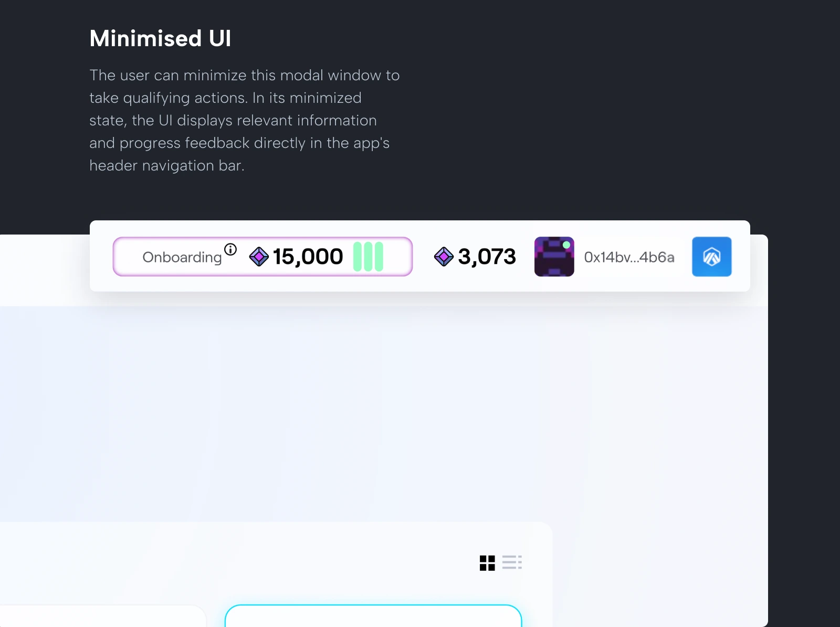Click the blue Arbitrum network button
This screenshot has height=627, width=840.
[x=711, y=257]
